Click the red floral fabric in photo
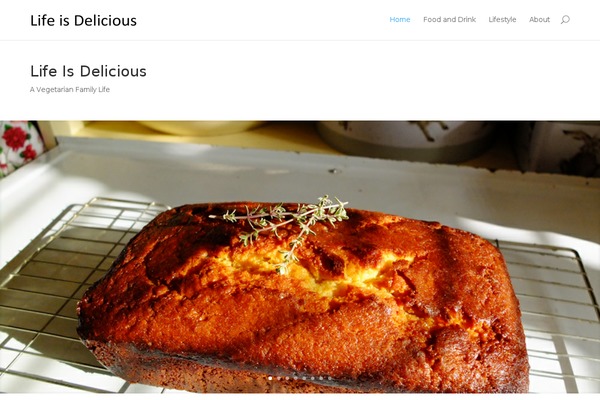Viewport: 600px width, 400px height. point(19,146)
